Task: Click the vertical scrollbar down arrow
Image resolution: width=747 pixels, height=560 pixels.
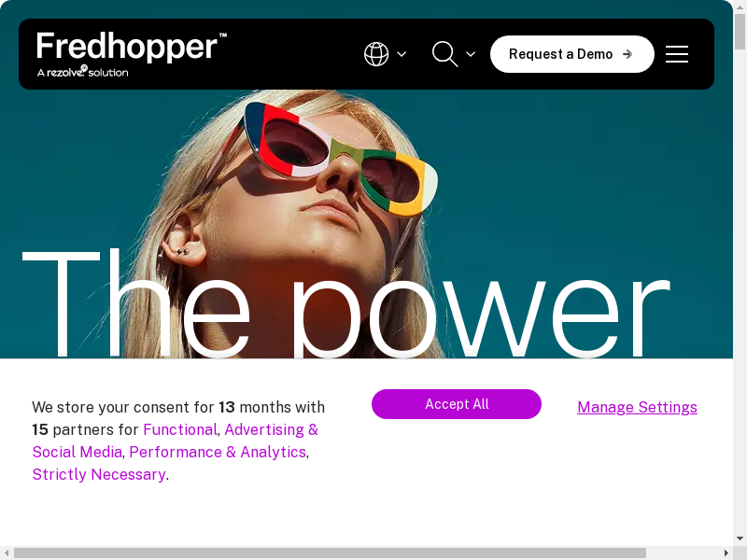Action: 740,539
